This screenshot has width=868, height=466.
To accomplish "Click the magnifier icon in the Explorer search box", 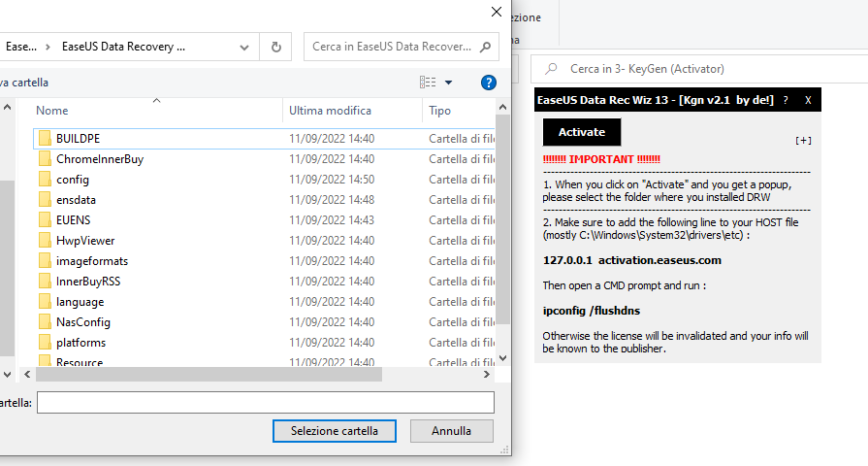I will 551,69.
